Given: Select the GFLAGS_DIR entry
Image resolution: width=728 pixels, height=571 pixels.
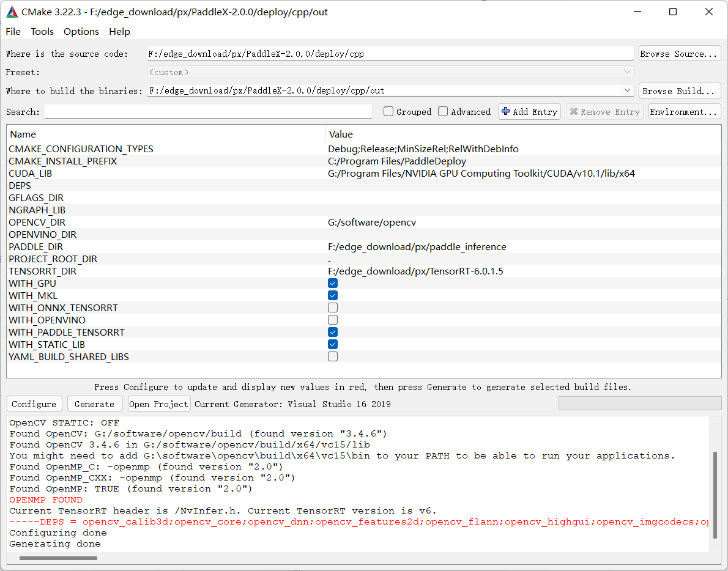Looking at the screenshot, I should [x=36, y=198].
